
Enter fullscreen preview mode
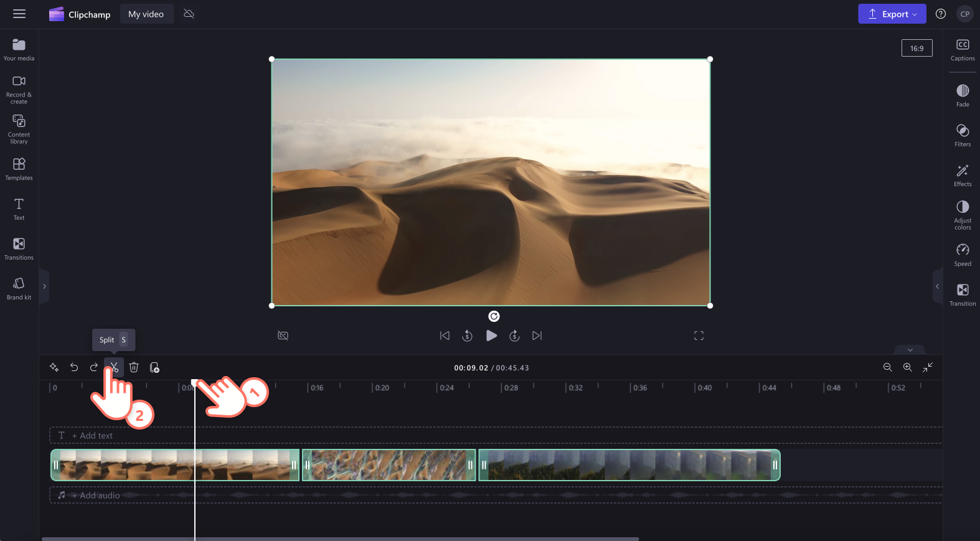pos(699,336)
